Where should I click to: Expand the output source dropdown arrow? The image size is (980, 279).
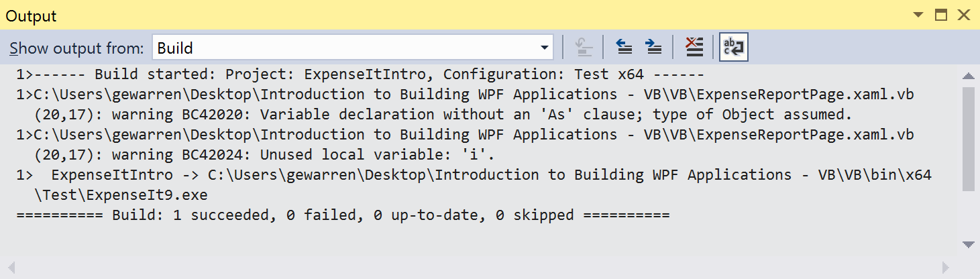[544, 48]
